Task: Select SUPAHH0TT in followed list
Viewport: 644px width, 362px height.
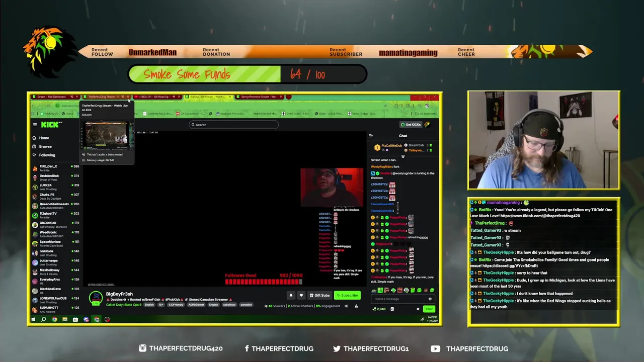Action: click(55, 309)
